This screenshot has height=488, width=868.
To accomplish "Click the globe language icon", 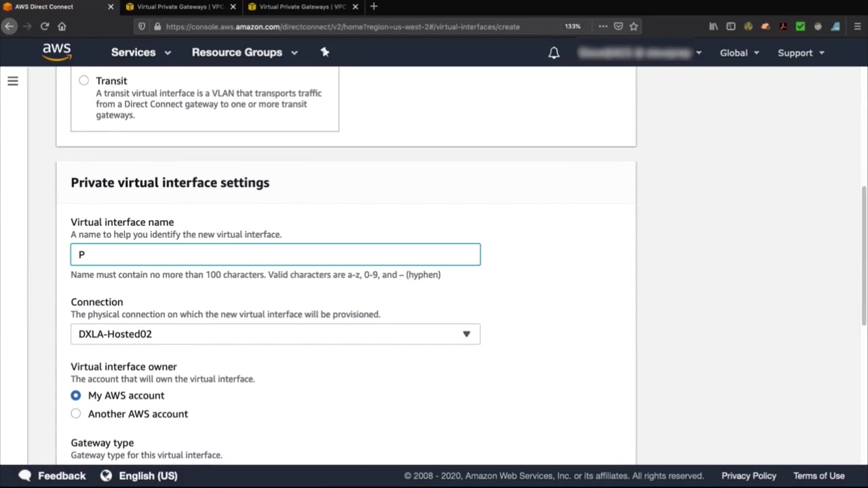I will tap(106, 476).
